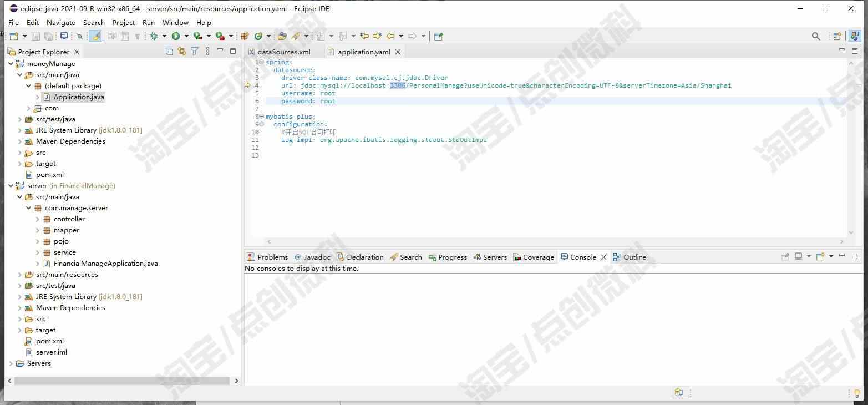Screen dimensions: 868x405
Task: Expand the controller package
Action: (x=38, y=219)
